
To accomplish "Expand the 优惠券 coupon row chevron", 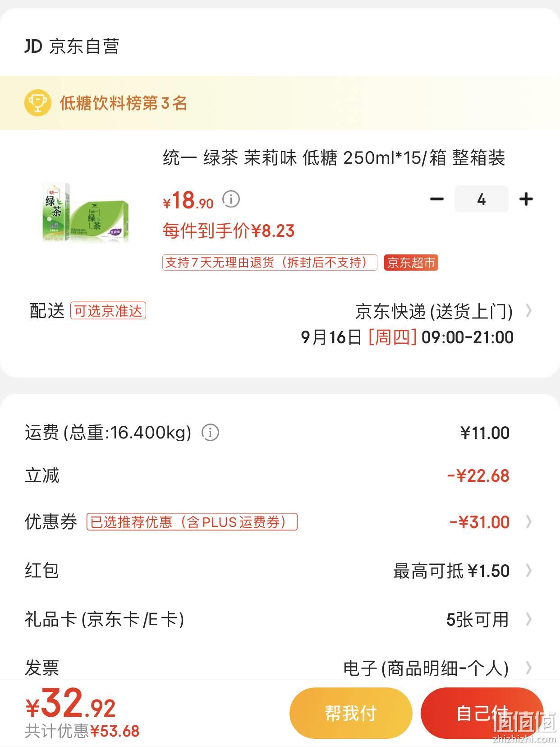I will [x=529, y=522].
